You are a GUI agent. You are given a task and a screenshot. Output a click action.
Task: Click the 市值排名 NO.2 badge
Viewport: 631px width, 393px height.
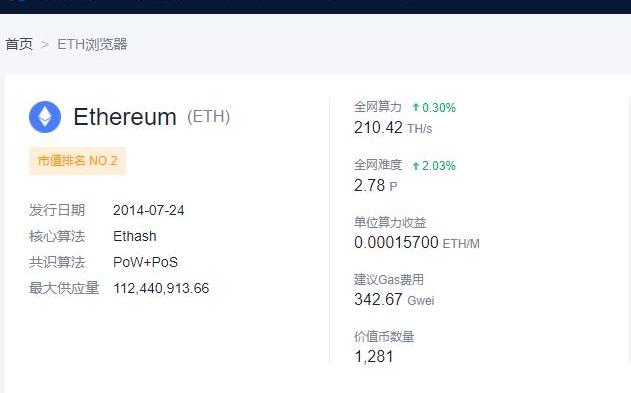[x=77, y=160]
